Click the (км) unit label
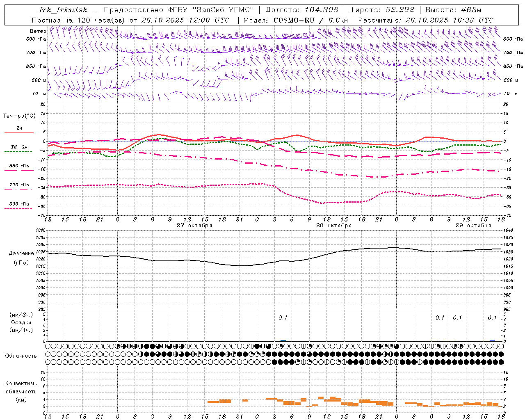The height and width of the screenshot is (420, 525). point(21,399)
